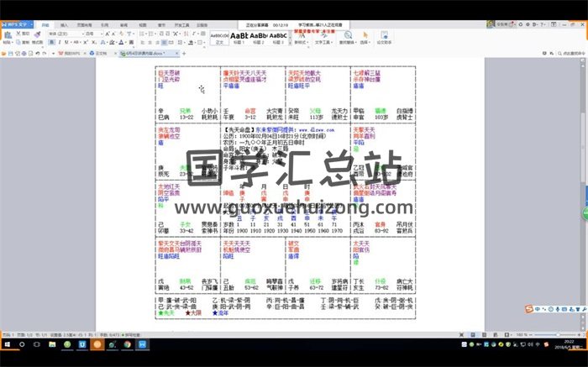
Task: Click the line spacing icon
Action: (180, 42)
